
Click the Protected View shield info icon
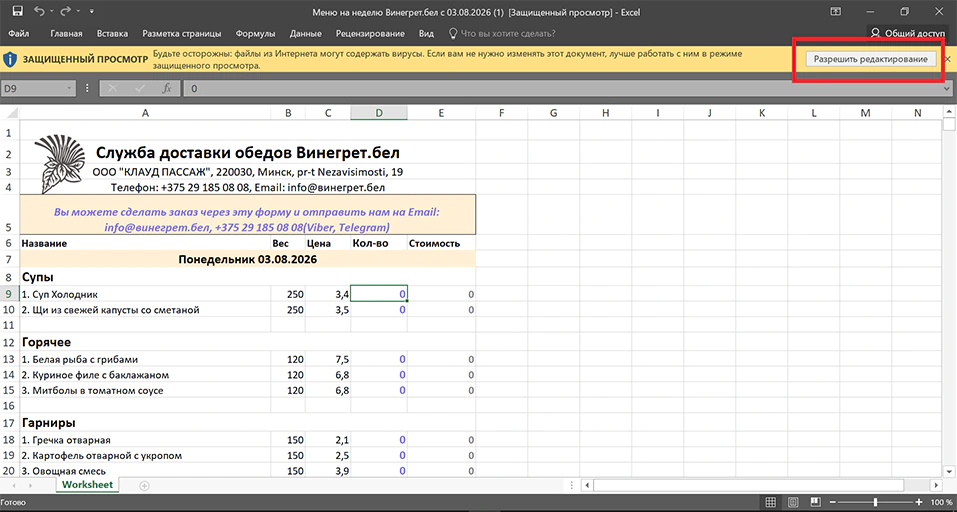coord(10,59)
